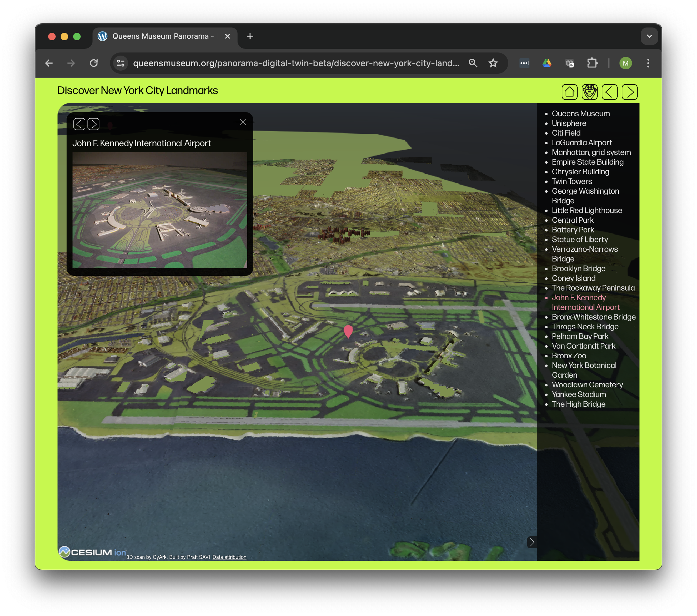This screenshot has height=616, width=697.
Task: Go forward in browser history
Action: pyautogui.click(x=71, y=63)
